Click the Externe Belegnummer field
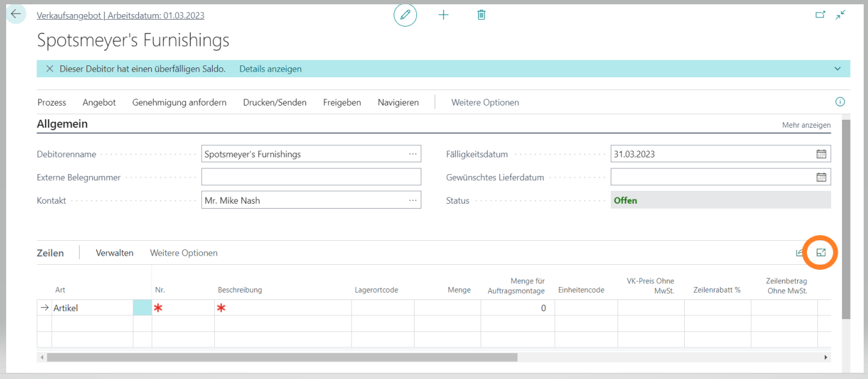868x379 pixels. pyautogui.click(x=311, y=177)
